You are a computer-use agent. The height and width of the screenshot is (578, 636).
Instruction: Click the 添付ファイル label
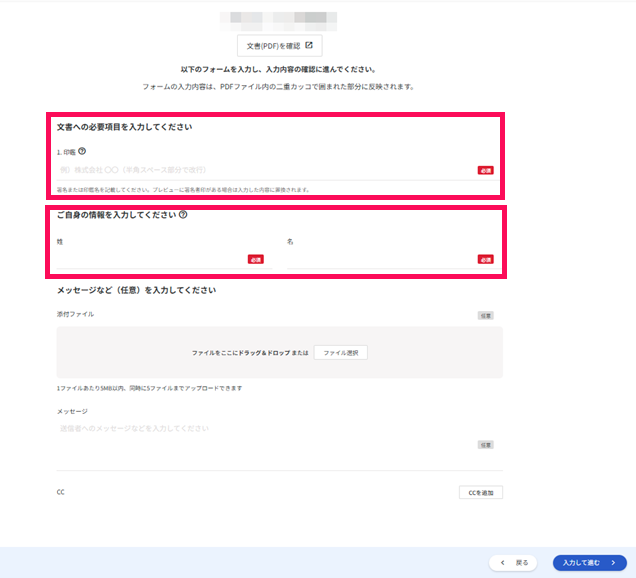coord(75,314)
